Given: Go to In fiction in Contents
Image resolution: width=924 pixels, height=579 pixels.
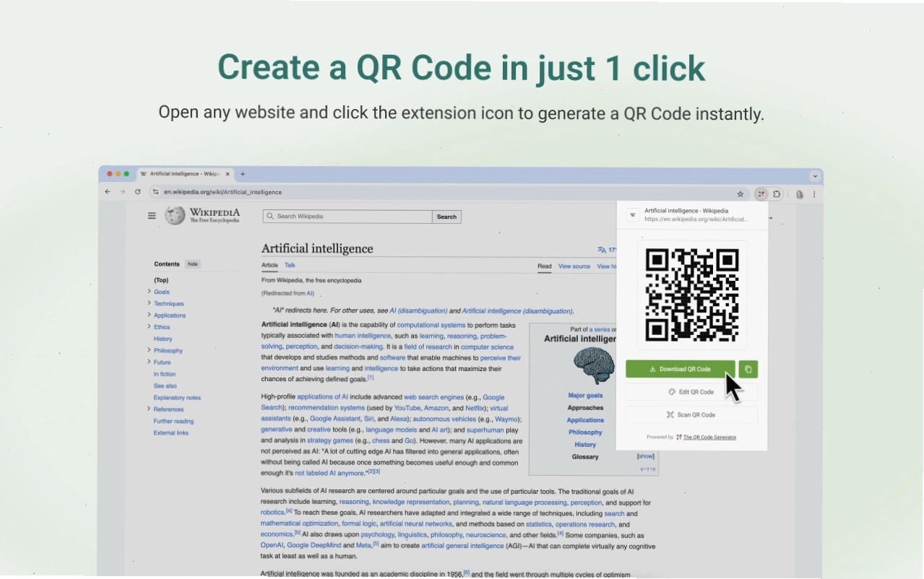Looking at the screenshot, I should click(x=165, y=374).
